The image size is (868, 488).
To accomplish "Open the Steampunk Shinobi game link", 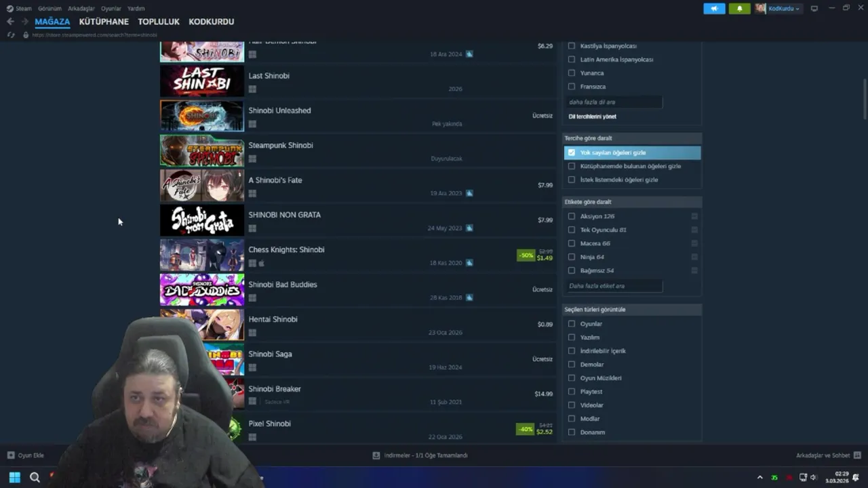I will click(x=281, y=145).
